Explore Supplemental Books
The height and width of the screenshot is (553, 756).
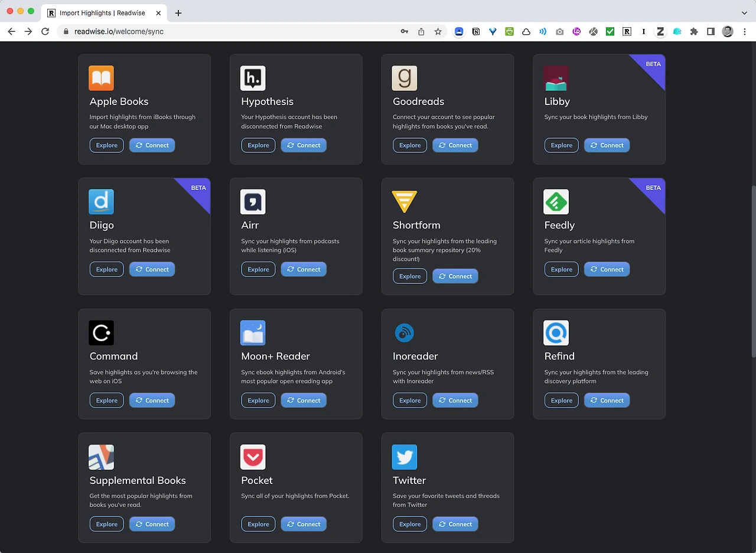coord(107,524)
